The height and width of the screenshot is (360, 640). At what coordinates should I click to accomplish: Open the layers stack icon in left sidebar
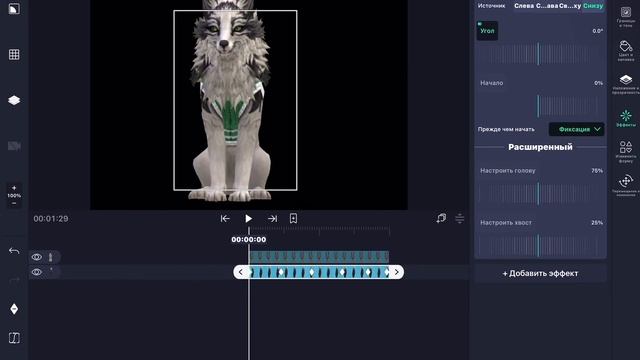coord(14,100)
